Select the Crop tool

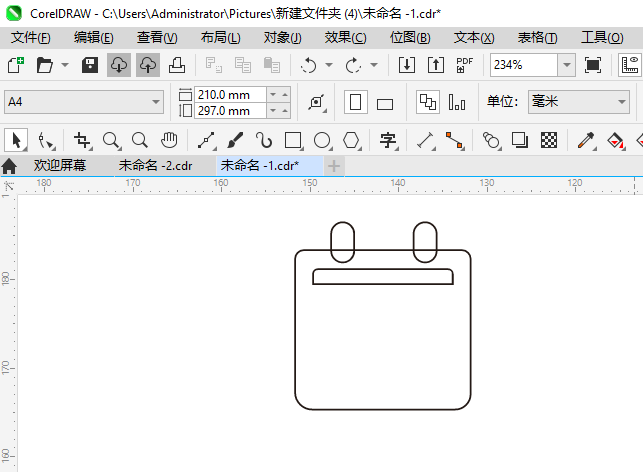[82, 140]
